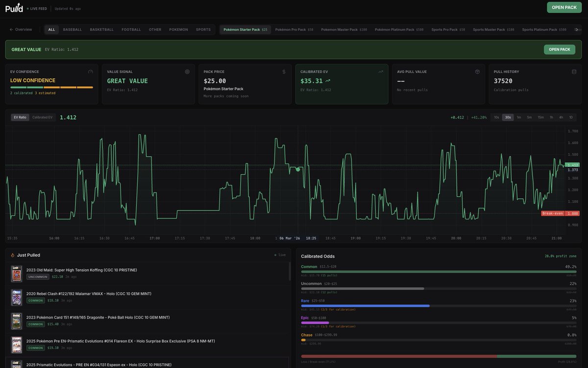Click the EV Confidence segmented meter
Image resolution: width=588 pixels, height=368 pixels.
pos(51,87)
